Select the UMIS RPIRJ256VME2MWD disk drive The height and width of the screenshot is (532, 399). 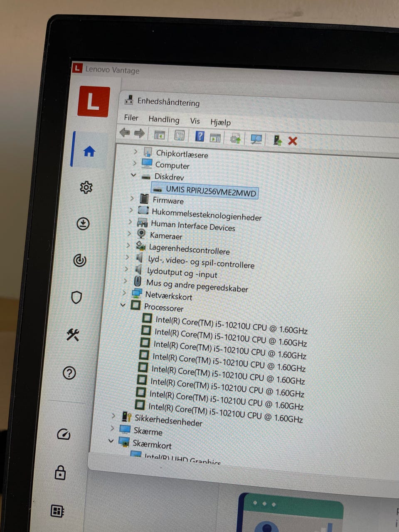(x=205, y=190)
